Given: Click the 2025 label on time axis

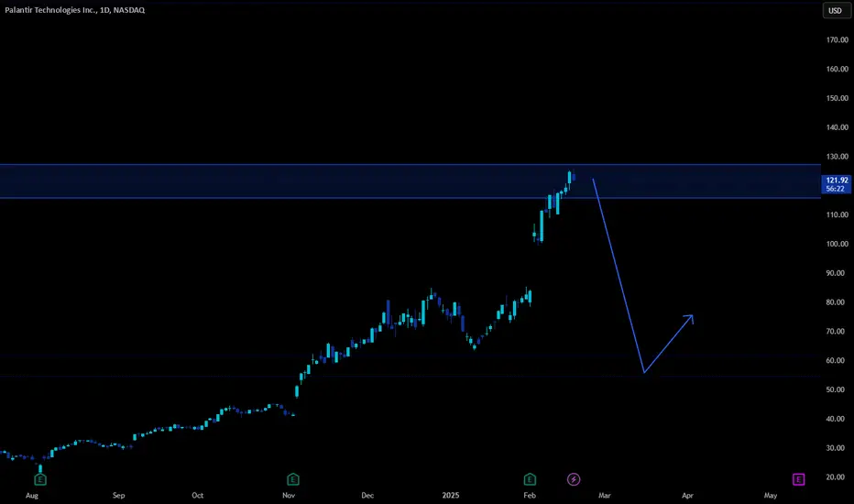Looking at the screenshot, I should tap(451, 496).
